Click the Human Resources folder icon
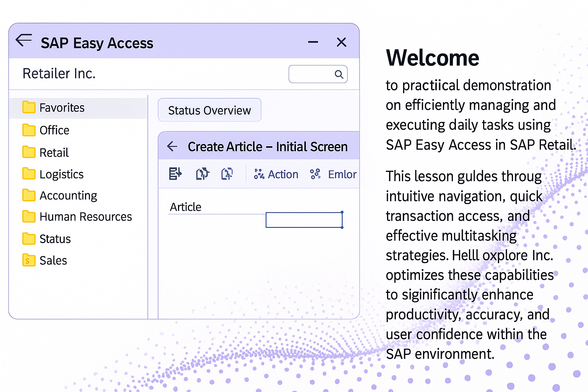 coord(29,216)
